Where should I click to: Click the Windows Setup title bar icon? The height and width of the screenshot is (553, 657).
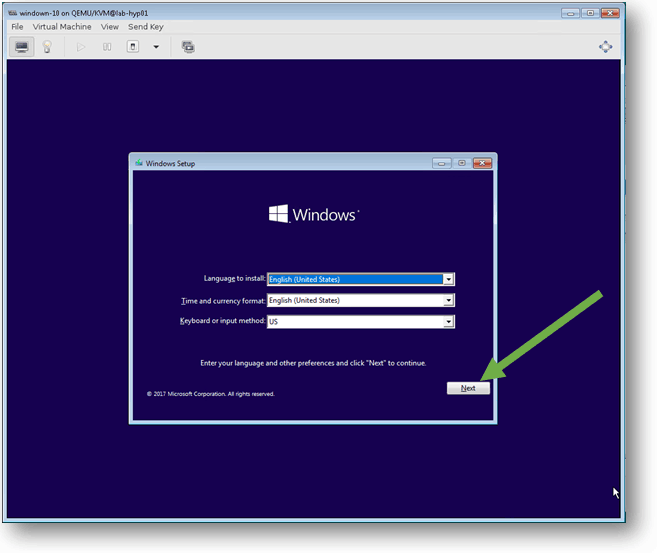pyautogui.click(x=139, y=163)
